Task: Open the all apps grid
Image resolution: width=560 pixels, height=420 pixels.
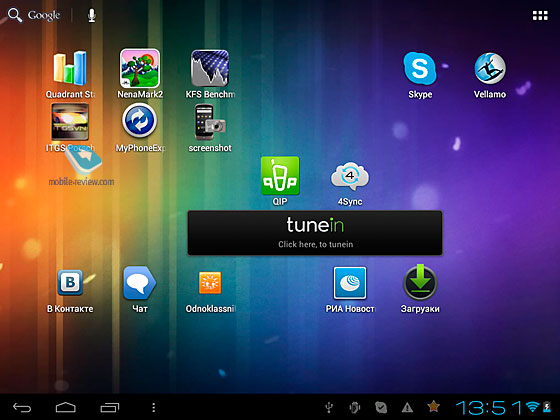Action: pyautogui.click(x=540, y=15)
